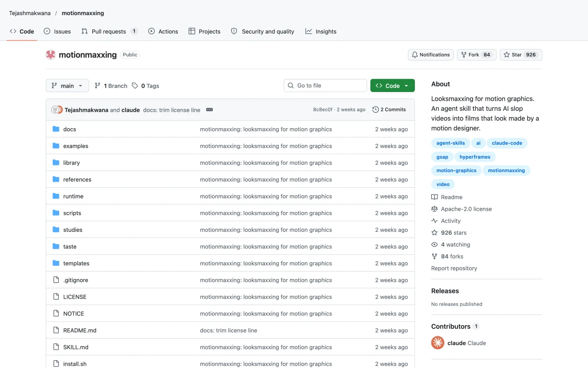Click the templates folder icon
Screen dimensions: 588x368
(56, 263)
